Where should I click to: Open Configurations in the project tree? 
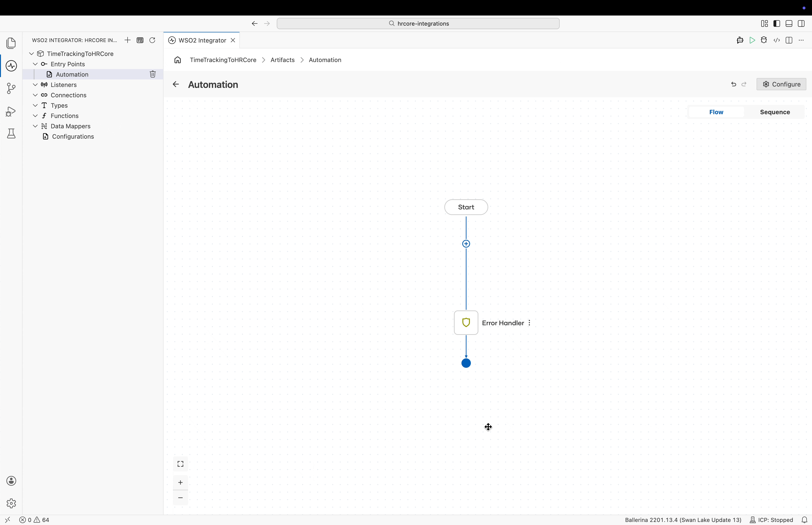(73, 136)
